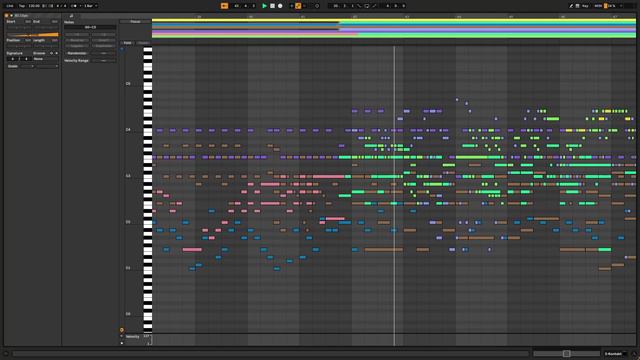Switch on MIDI Map Mode
Screen dimensions: 640x360
(x=598, y=6)
